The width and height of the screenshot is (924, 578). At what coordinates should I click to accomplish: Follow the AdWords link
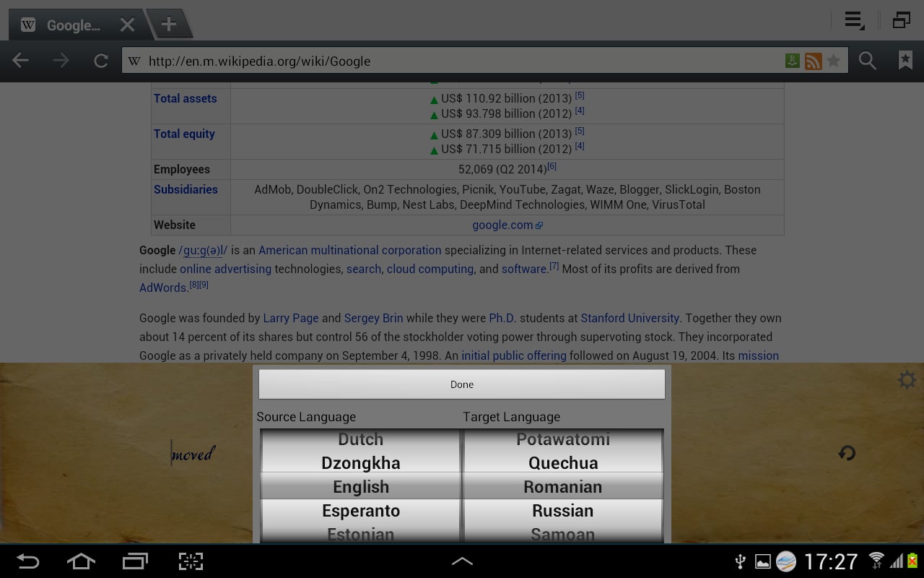[163, 288]
